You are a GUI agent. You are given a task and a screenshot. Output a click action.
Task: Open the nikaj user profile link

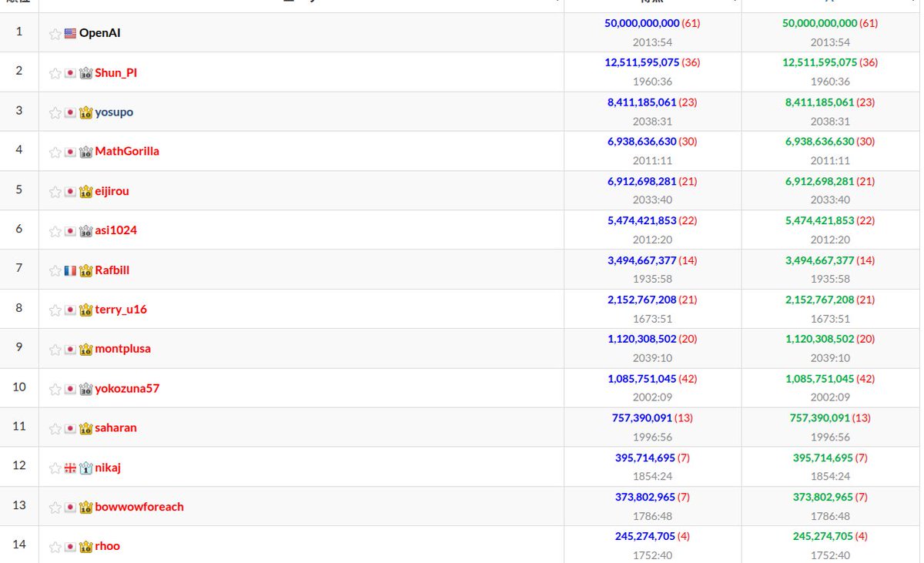tap(108, 468)
